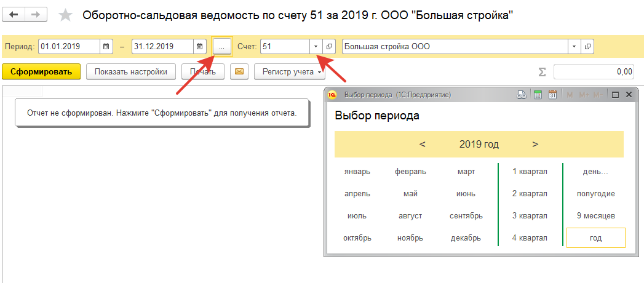This screenshot has width=644, height=283.
Task: Select октябрь period
Action: tap(357, 238)
